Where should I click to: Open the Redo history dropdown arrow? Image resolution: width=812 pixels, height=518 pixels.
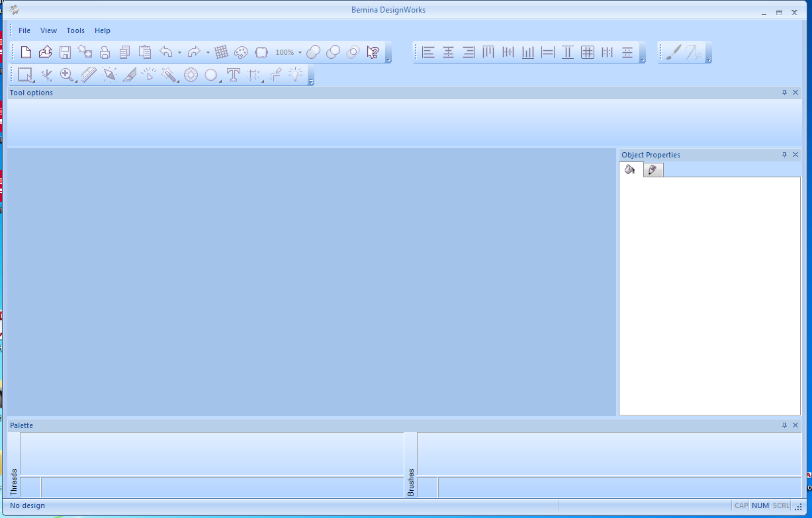(207, 52)
